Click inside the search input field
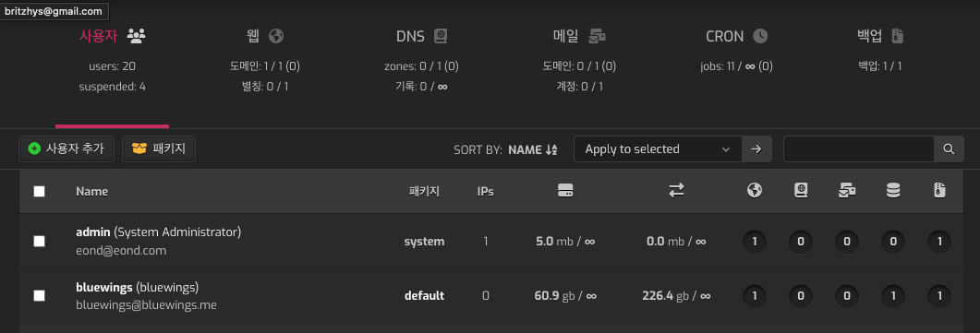This screenshot has height=333, width=980. pyautogui.click(x=859, y=149)
